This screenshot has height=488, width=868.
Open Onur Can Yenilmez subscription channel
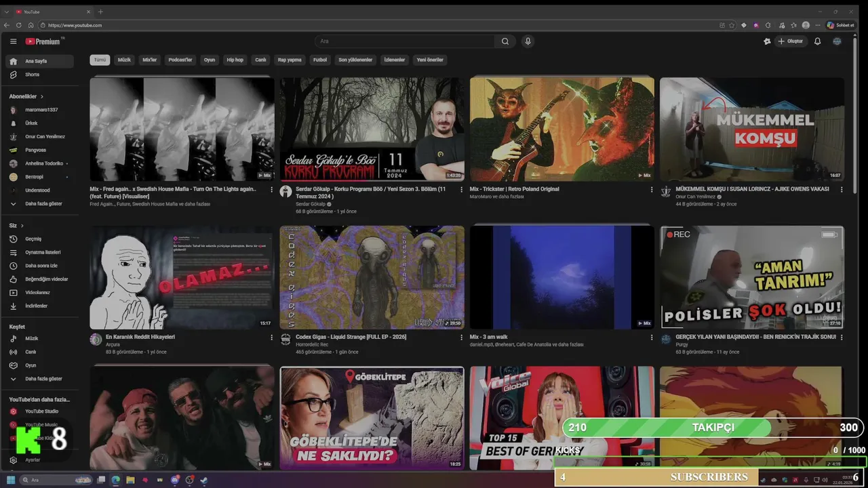pos(38,136)
